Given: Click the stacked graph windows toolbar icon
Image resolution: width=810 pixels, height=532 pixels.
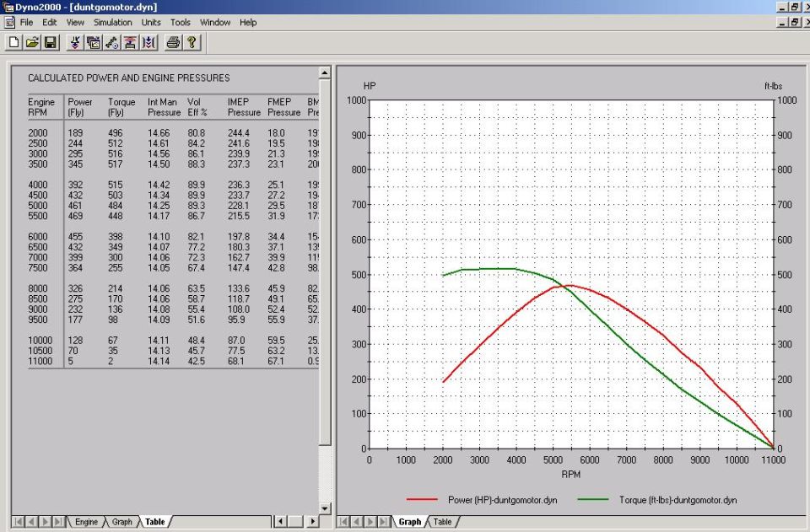Looking at the screenshot, I should pos(94,42).
